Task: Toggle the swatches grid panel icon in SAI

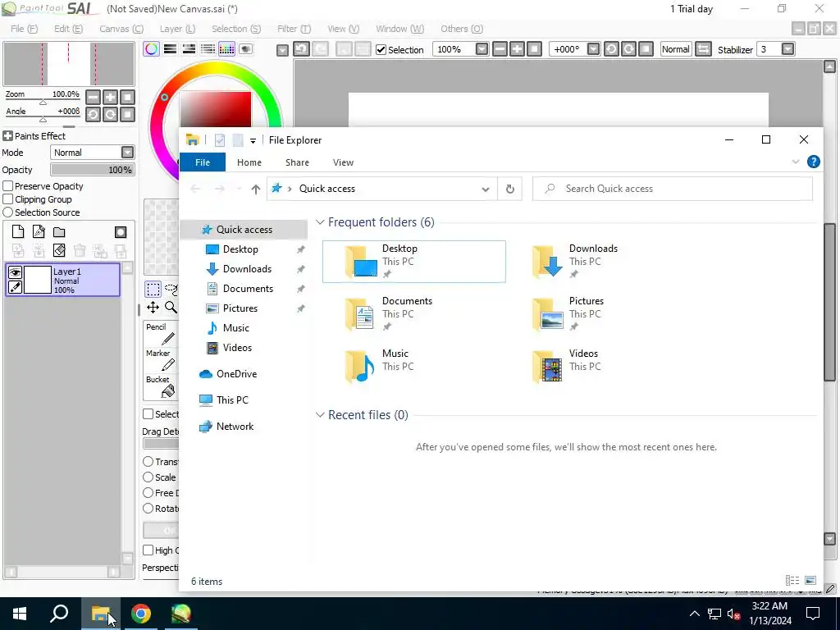Action: 226,49
